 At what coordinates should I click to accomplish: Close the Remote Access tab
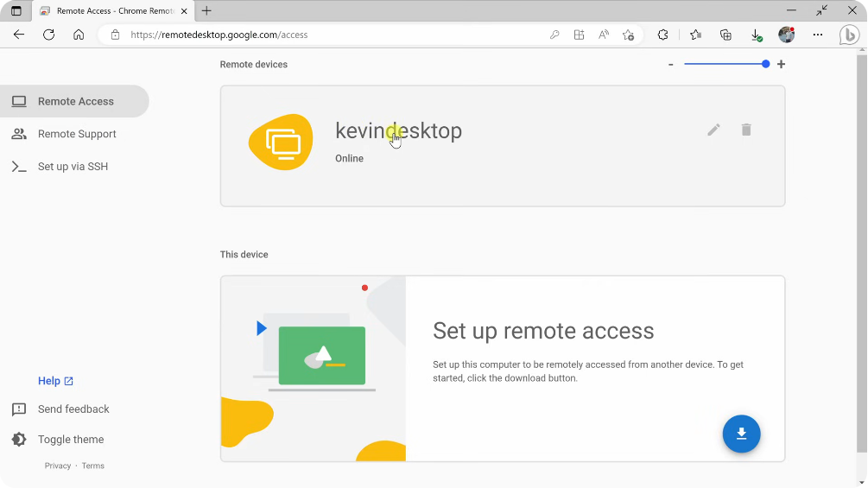(184, 11)
